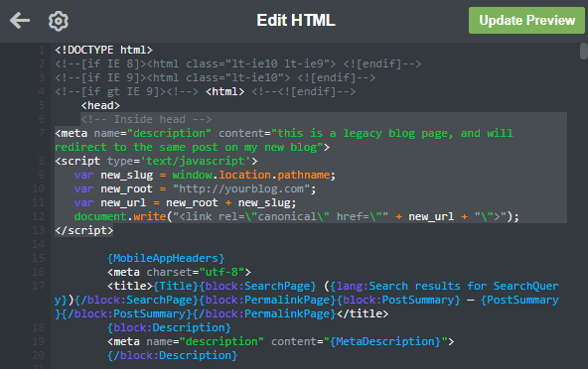Screen dimensions: 588x369
Task: Click the "gt IE 9" conditional line
Action: (206, 92)
